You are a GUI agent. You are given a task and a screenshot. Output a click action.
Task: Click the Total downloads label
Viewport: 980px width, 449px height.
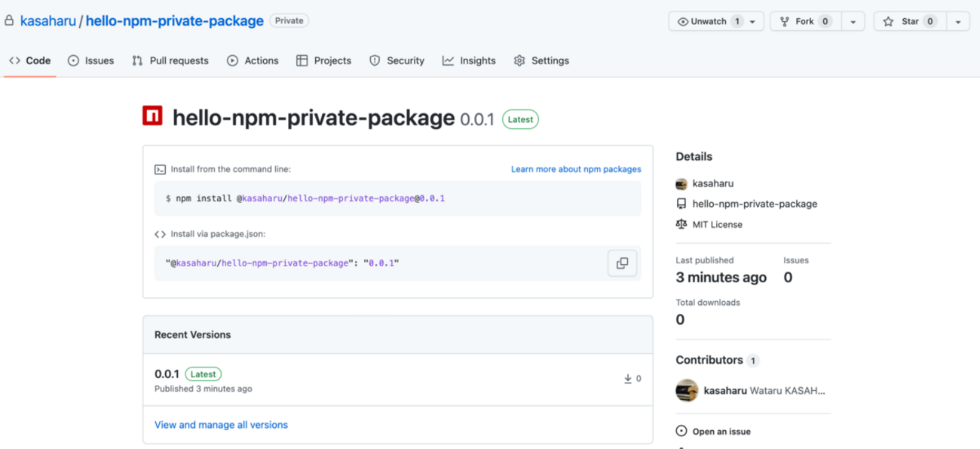(708, 303)
